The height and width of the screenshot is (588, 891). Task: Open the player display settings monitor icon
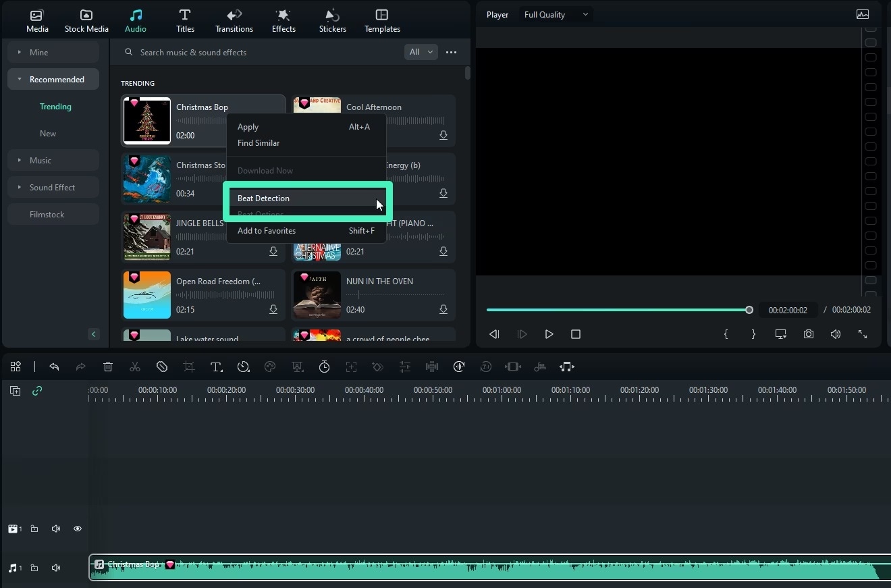781,334
